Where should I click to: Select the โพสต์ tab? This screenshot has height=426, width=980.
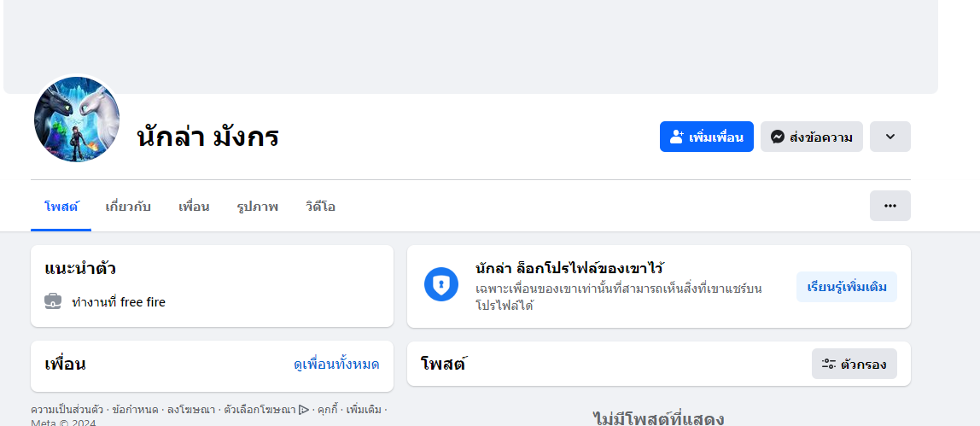tap(61, 207)
